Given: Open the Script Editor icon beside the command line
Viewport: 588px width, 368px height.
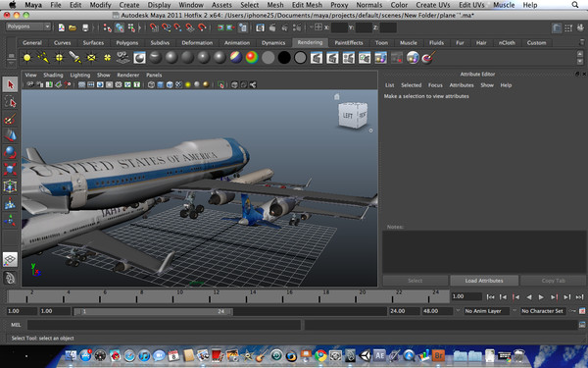Looking at the screenshot, I should tap(581, 325).
